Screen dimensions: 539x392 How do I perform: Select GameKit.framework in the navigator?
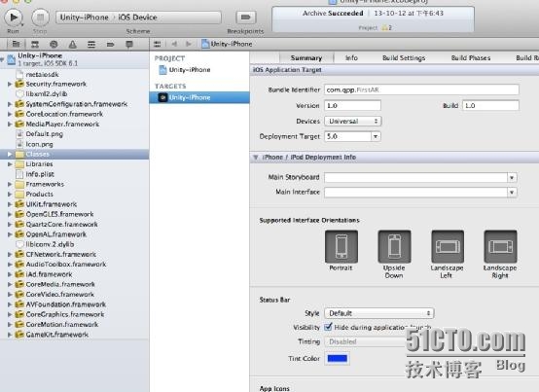pos(57,335)
